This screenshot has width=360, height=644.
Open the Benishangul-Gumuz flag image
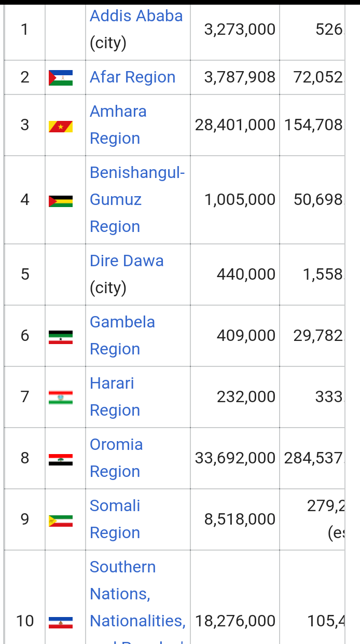(x=61, y=200)
